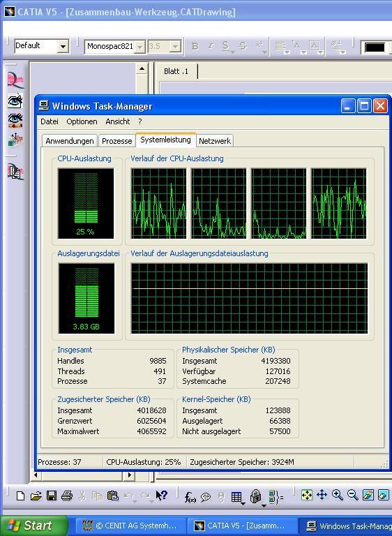392x536 pixels.
Task: Switch to CATIA V5 taskbar button
Action: (x=243, y=526)
